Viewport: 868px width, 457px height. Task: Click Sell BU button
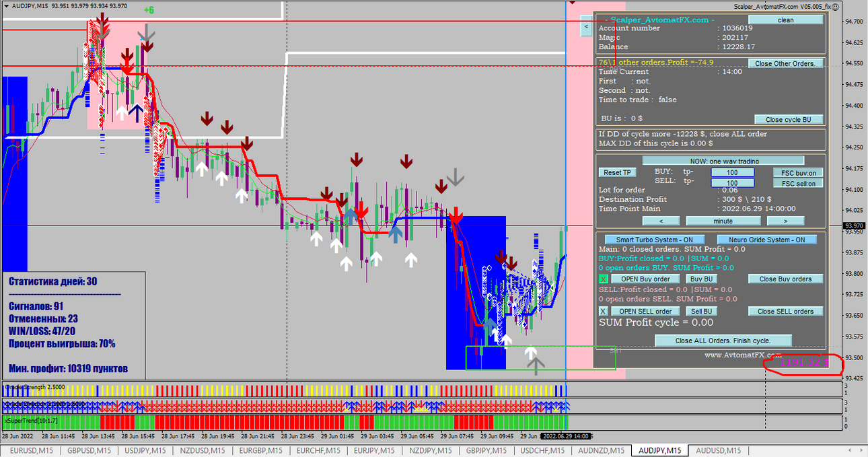click(701, 311)
